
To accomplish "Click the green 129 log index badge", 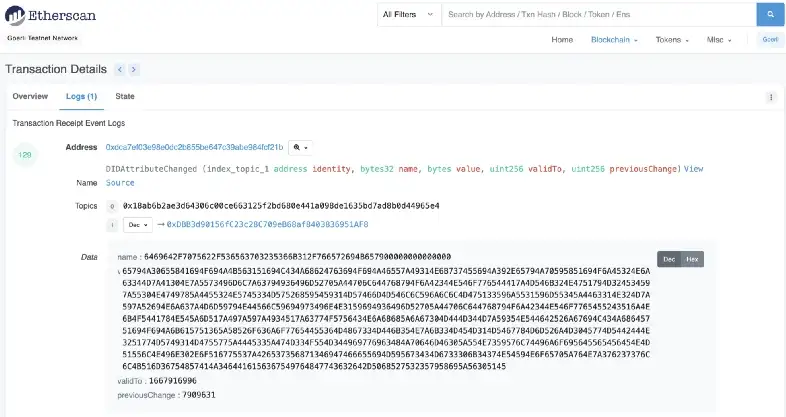I will 26,155.
